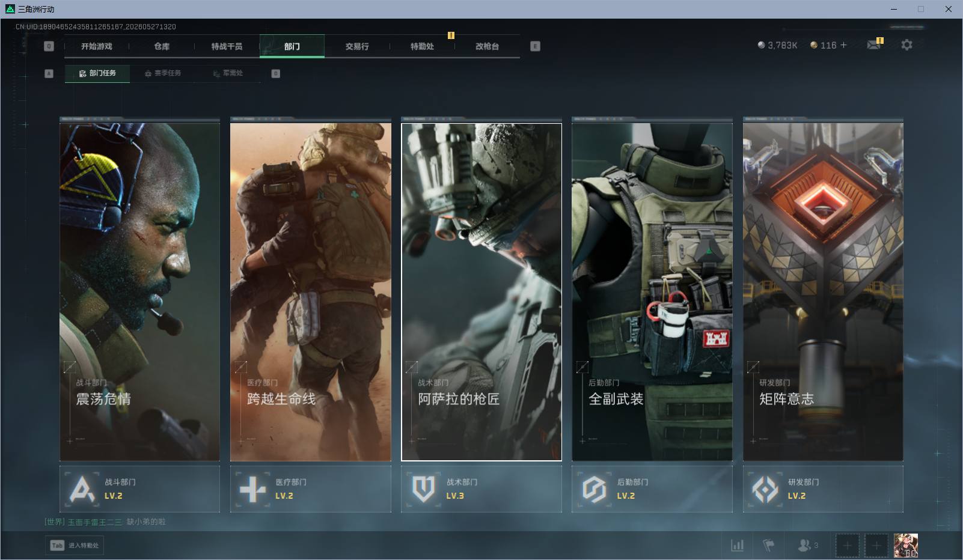Click the Q previous-tab key icon
Viewport: 963px width, 560px height.
click(x=49, y=46)
